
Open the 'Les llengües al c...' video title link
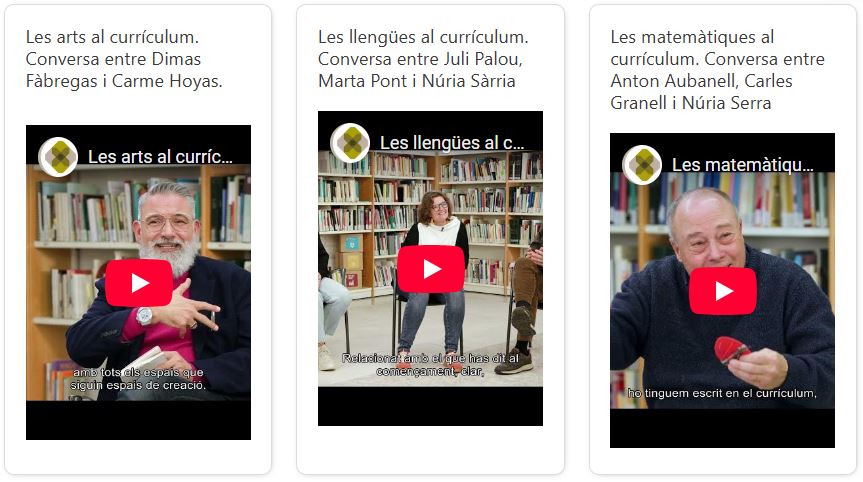(452, 143)
